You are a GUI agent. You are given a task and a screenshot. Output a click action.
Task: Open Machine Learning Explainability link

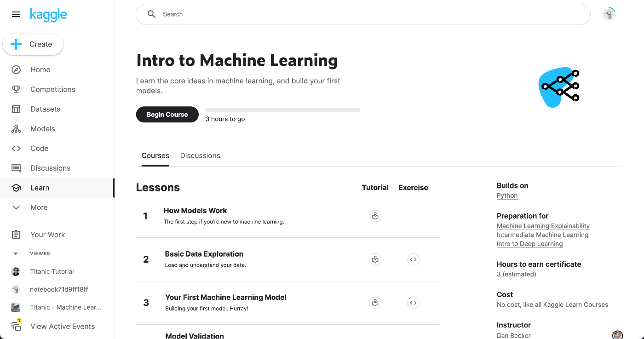pos(543,226)
